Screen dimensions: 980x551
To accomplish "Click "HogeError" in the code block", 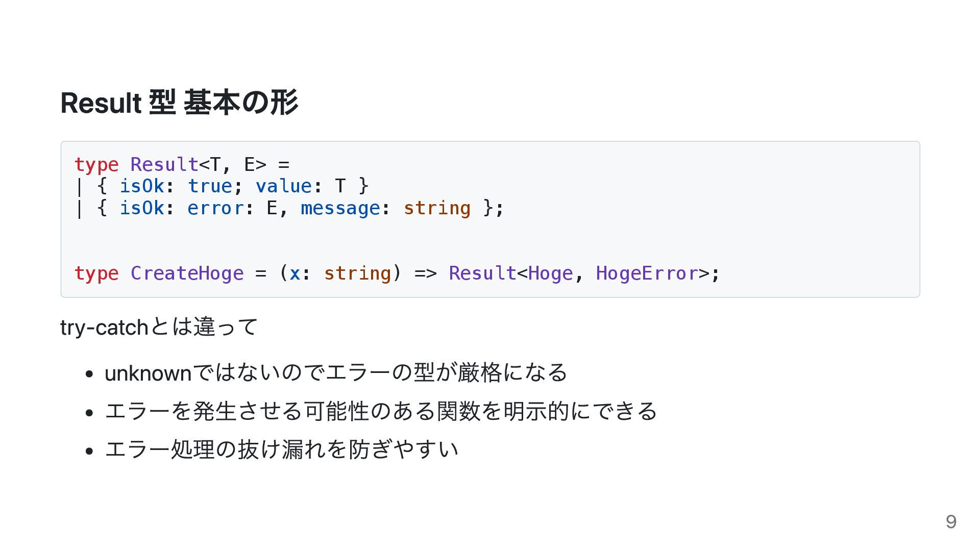I will point(647,273).
